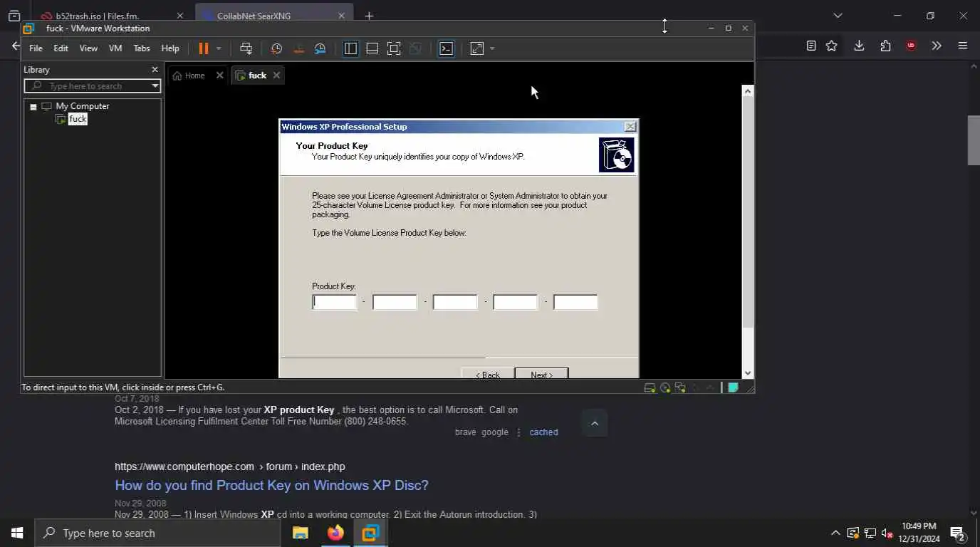Open the VM menu
The width and height of the screenshot is (980, 547).
click(115, 48)
